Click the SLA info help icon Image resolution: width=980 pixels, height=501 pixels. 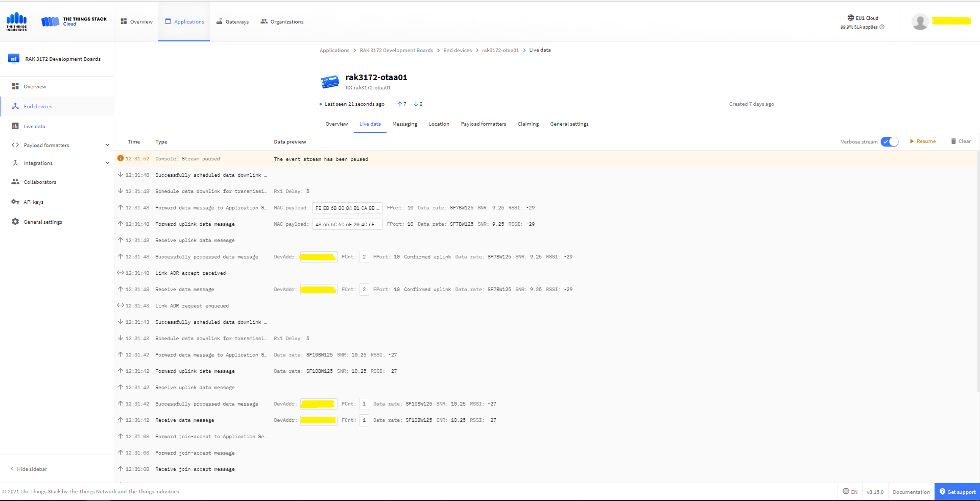pyautogui.click(x=882, y=27)
